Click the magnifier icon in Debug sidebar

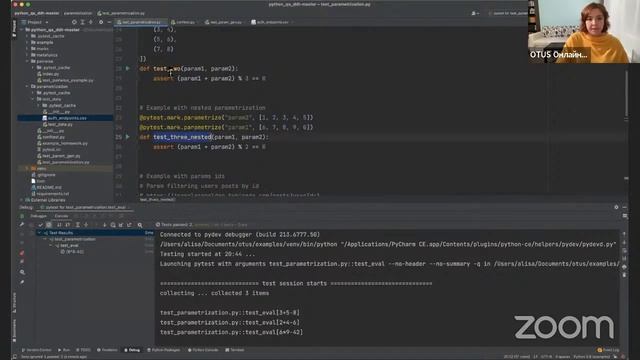(x=22, y=272)
